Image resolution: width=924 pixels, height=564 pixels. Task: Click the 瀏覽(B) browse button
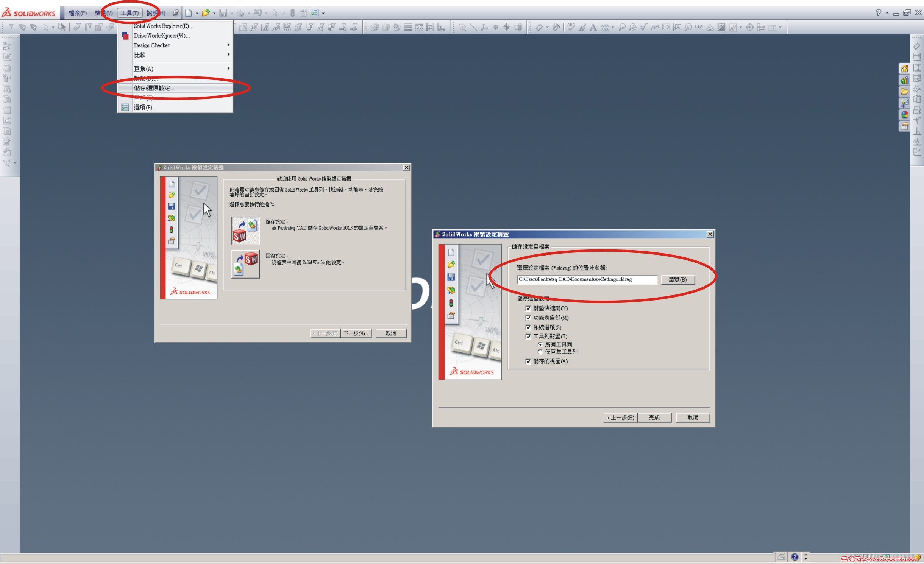tap(678, 280)
